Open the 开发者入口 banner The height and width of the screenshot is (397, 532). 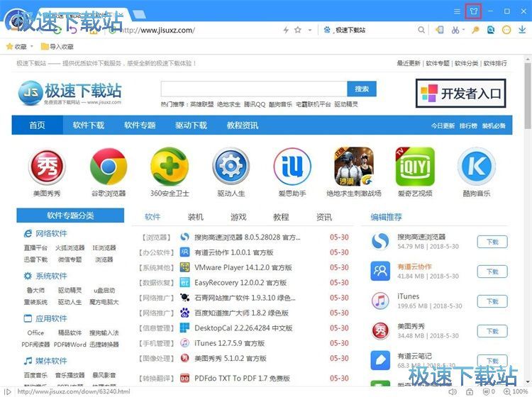[x=461, y=94]
